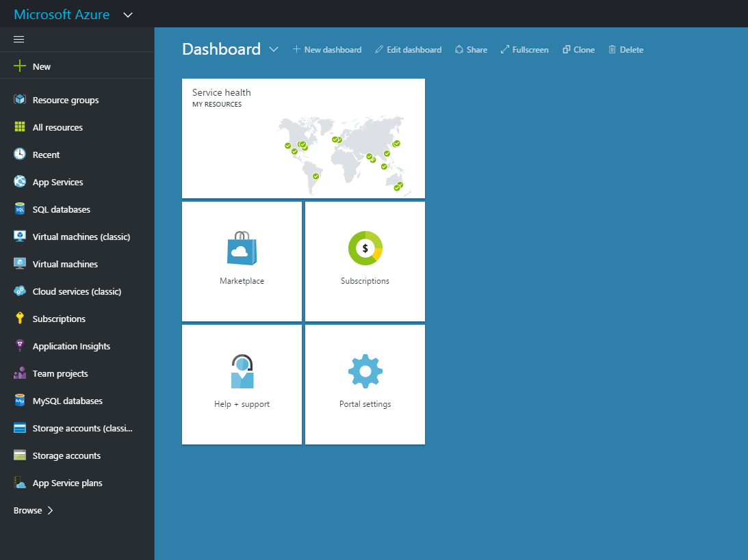Open Virtual machines (classic) monitor icon
The height and width of the screenshot is (560, 748).
[x=20, y=237]
